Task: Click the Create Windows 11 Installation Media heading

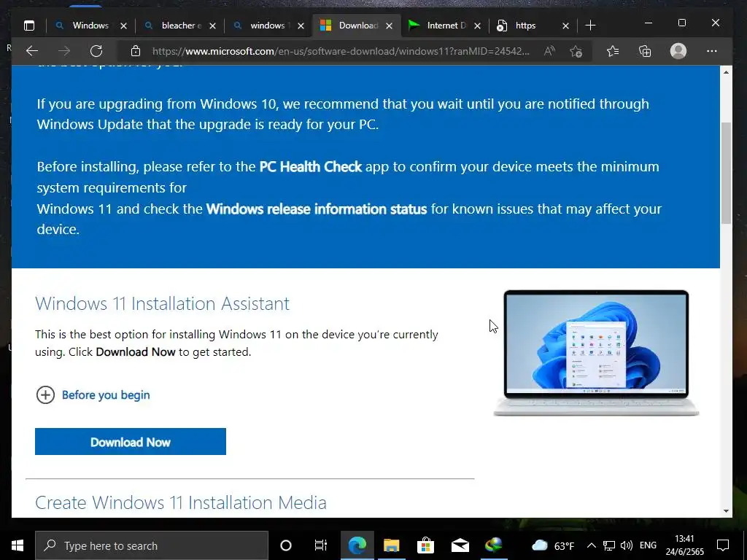Action: [181, 502]
